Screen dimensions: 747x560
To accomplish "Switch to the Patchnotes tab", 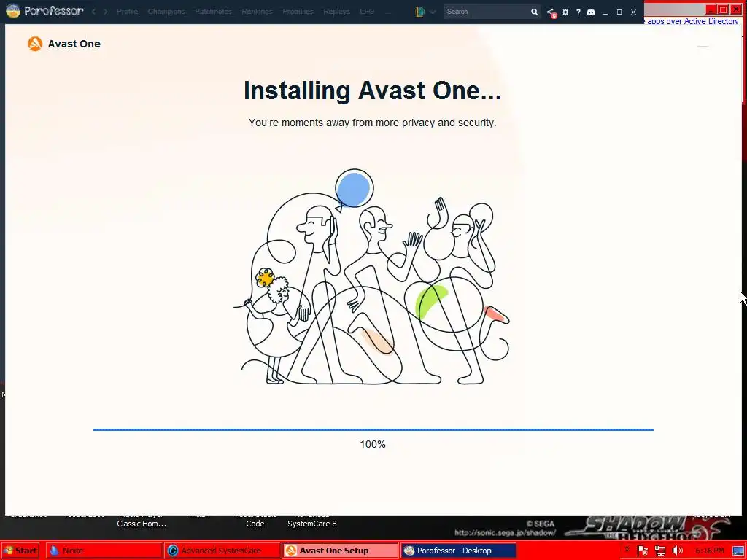I will (213, 12).
